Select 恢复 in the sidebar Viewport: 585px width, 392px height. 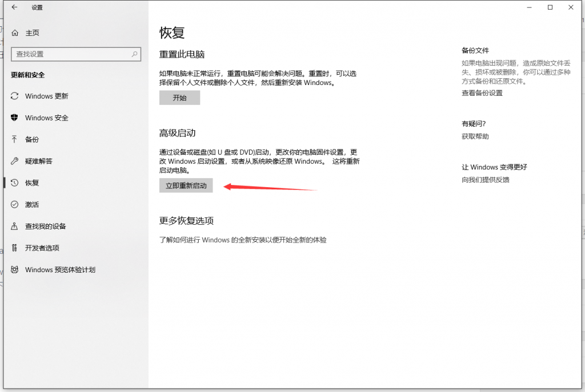32,183
